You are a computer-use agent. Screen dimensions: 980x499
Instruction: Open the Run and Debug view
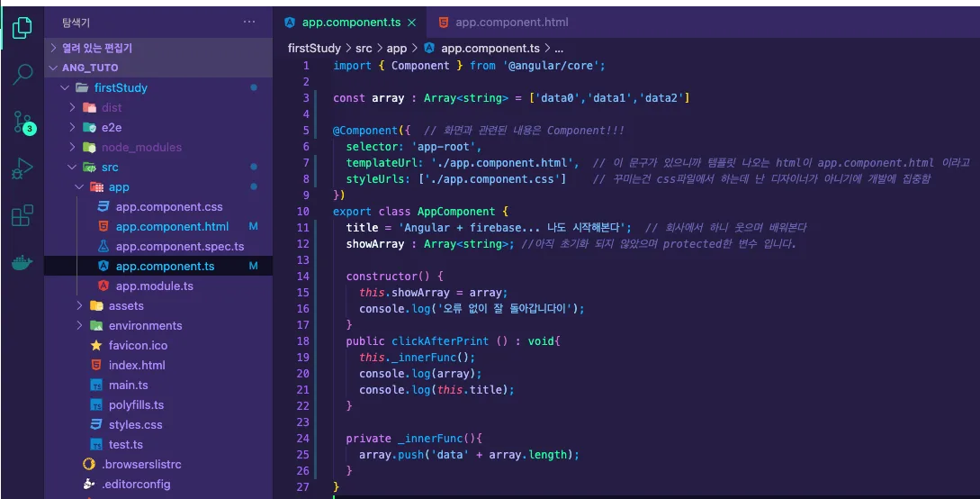tap(22, 168)
